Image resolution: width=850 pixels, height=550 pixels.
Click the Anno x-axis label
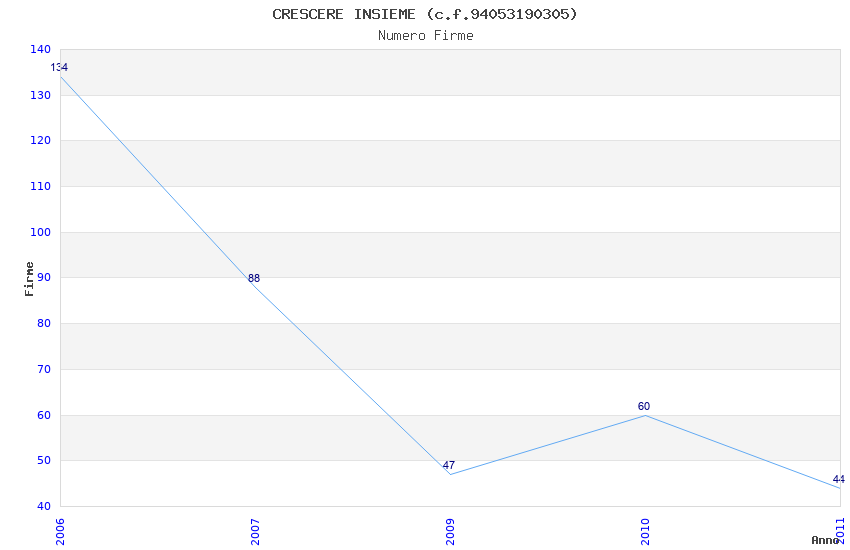coord(824,540)
